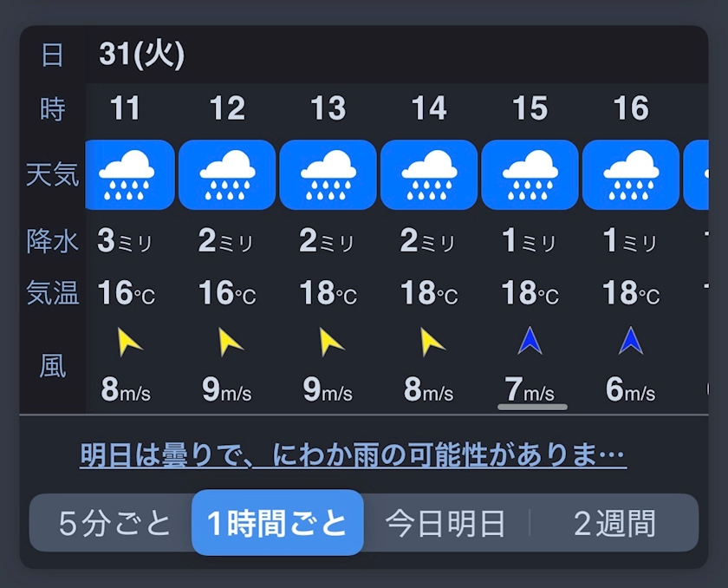Screen dimensions: 728x588
Task: Tap the rain icon under hour 14
Action: pos(429,174)
